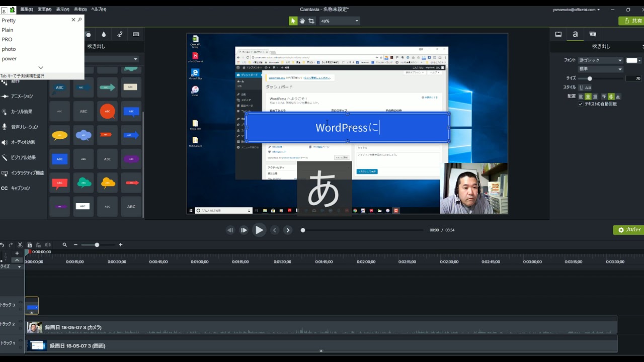Open the sketch motion squiggle tab
644x362 pixels.
pos(120,34)
